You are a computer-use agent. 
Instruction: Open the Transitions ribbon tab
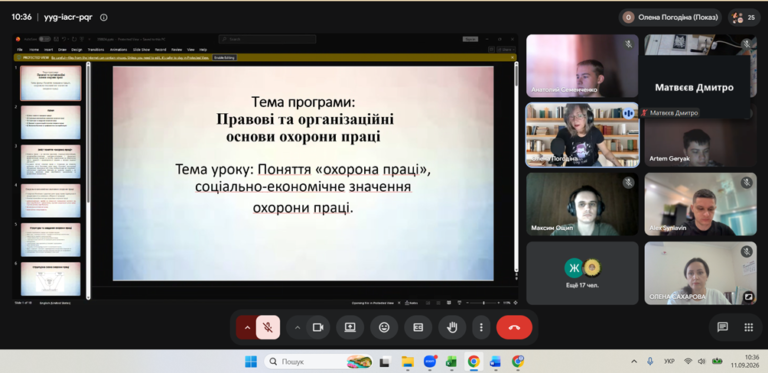(x=96, y=49)
